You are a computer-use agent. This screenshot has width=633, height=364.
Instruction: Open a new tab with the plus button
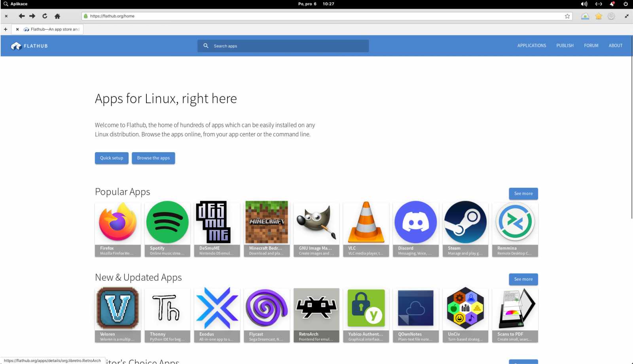click(x=6, y=29)
